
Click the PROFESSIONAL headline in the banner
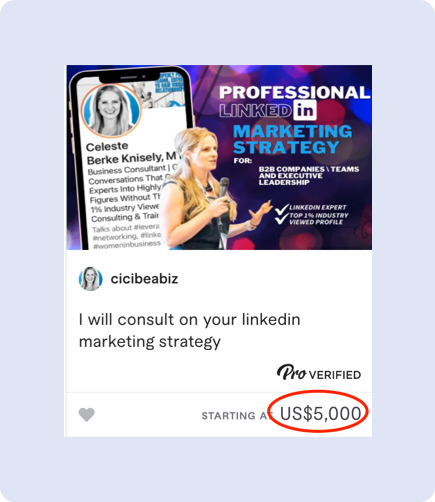(295, 92)
